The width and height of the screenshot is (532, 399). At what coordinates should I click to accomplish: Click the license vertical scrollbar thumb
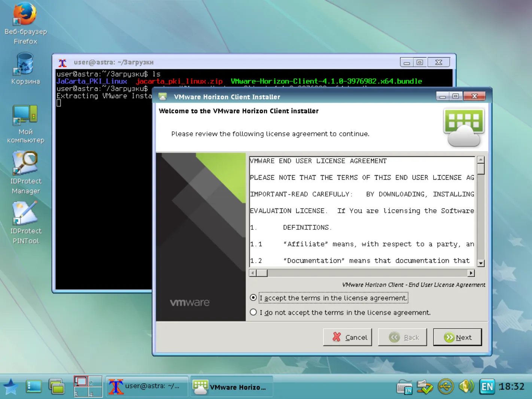pos(481,169)
